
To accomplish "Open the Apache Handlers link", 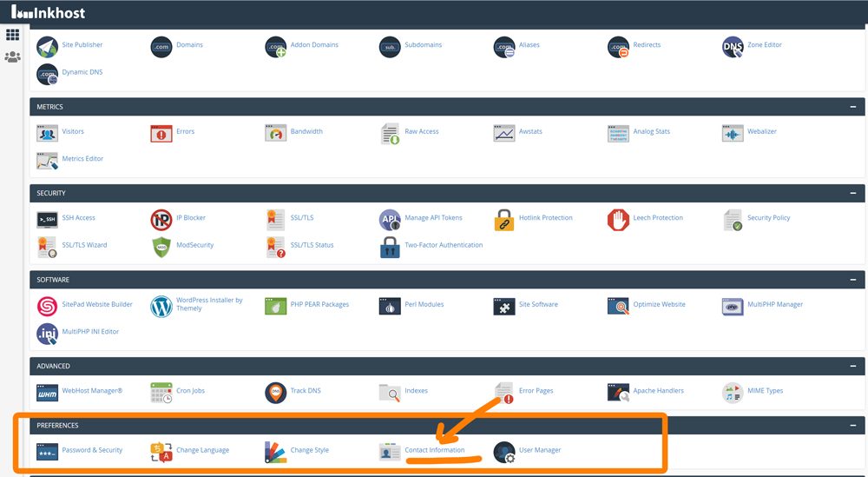I will coord(658,391).
